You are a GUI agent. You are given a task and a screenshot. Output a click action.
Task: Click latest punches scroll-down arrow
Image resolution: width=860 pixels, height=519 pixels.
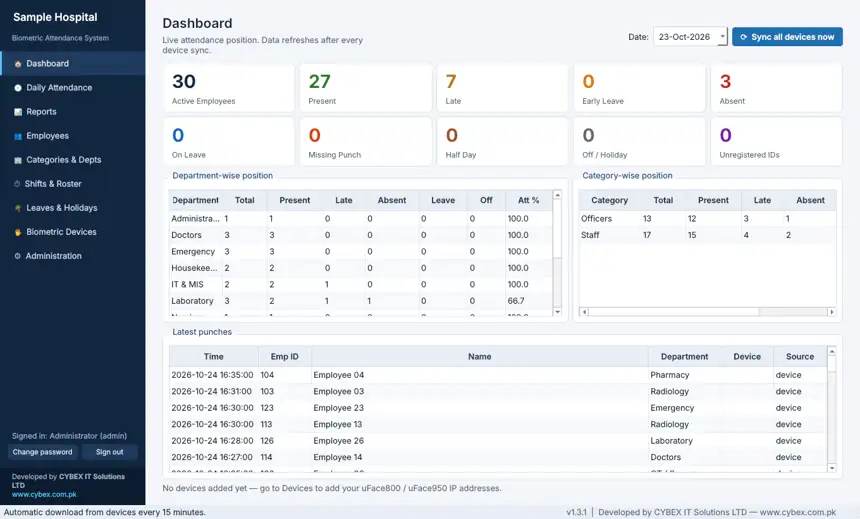tap(831, 468)
